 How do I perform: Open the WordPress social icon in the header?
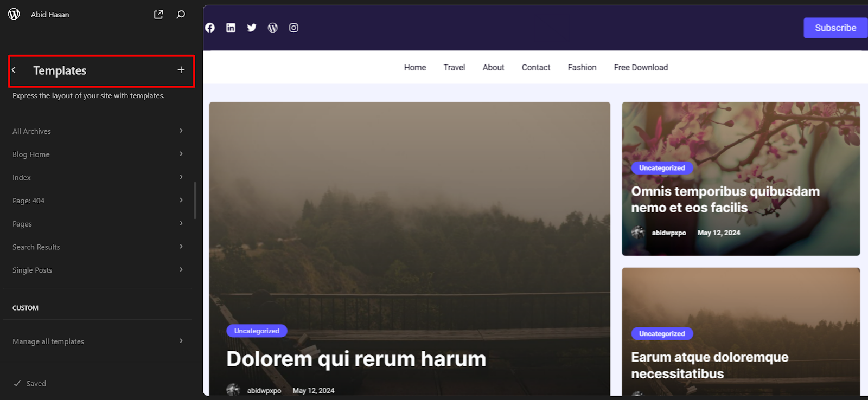(273, 28)
